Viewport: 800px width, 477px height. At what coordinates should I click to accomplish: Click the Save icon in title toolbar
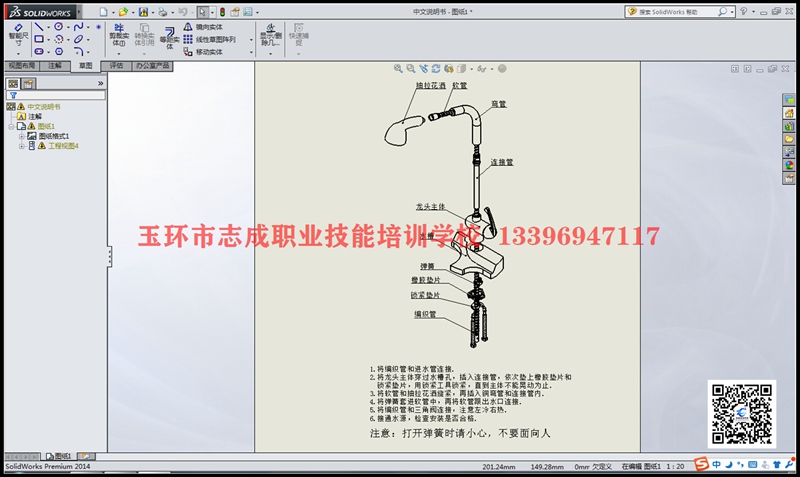pos(143,12)
